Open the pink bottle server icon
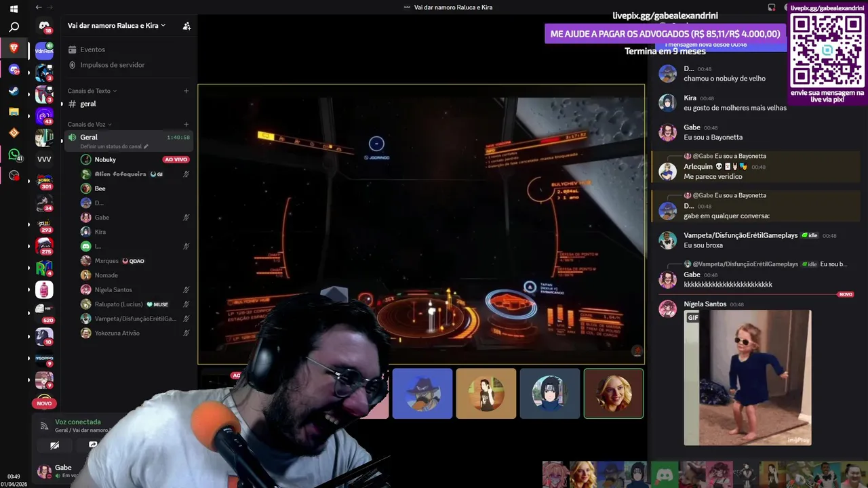 tap(44, 290)
